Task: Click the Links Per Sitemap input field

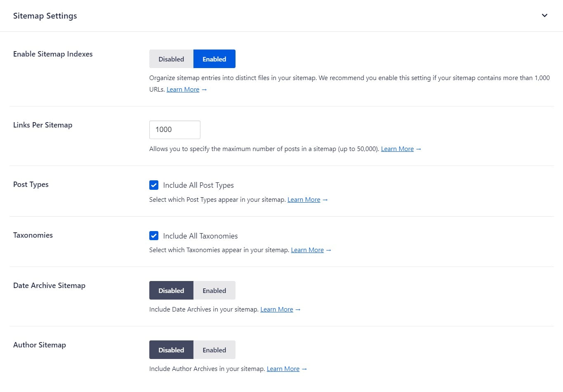Action: pyautogui.click(x=174, y=130)
